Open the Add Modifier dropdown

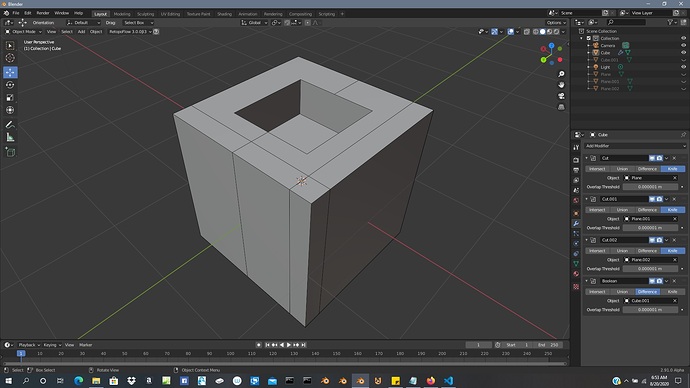click(x=635, y=146)
